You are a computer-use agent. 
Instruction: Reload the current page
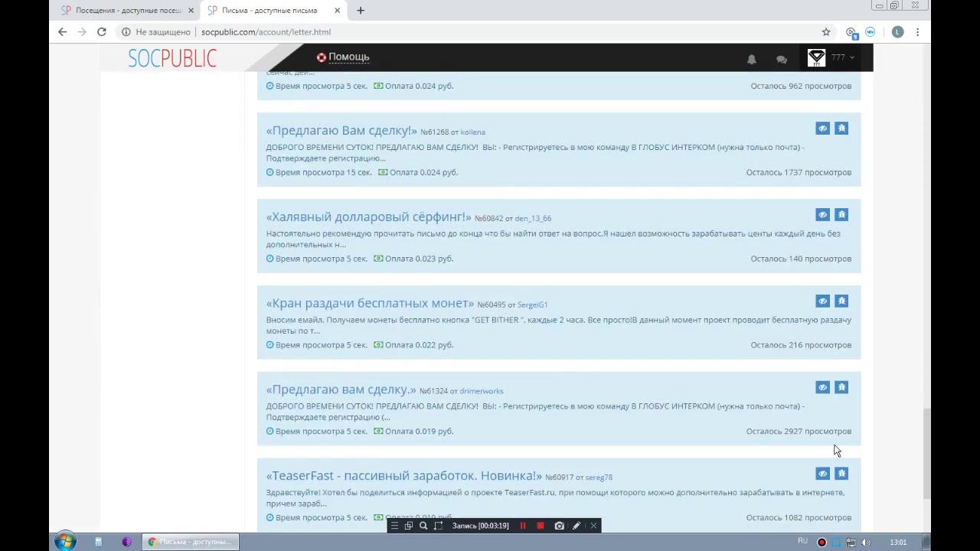(101, 32)
